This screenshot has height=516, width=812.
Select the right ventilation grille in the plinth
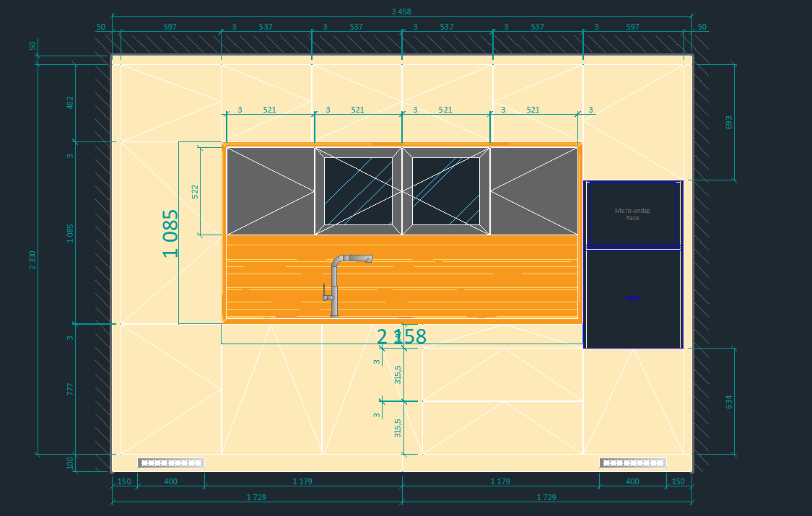pyautogui.click(x=633, y=463)
